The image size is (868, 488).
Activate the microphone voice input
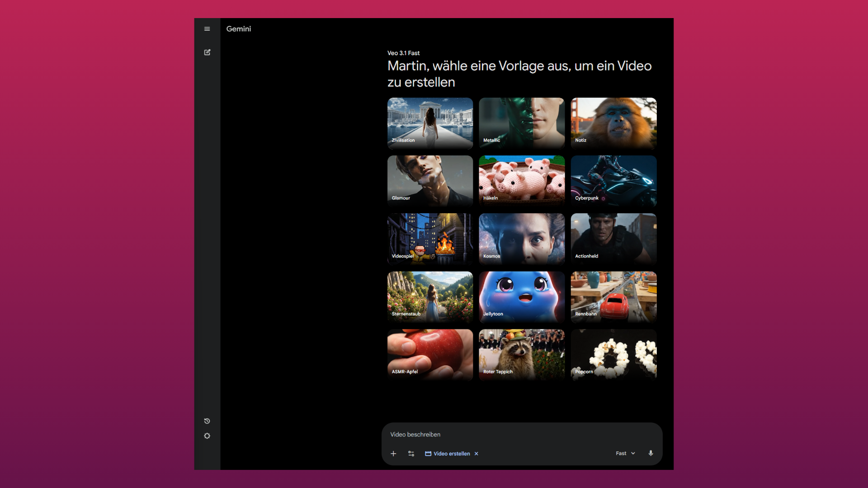(651, 453)
